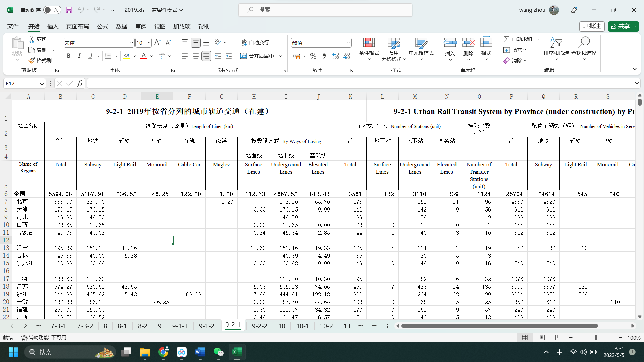Click the percent style icon
This screenshot has width=644, height=362.
pos(313,56)
